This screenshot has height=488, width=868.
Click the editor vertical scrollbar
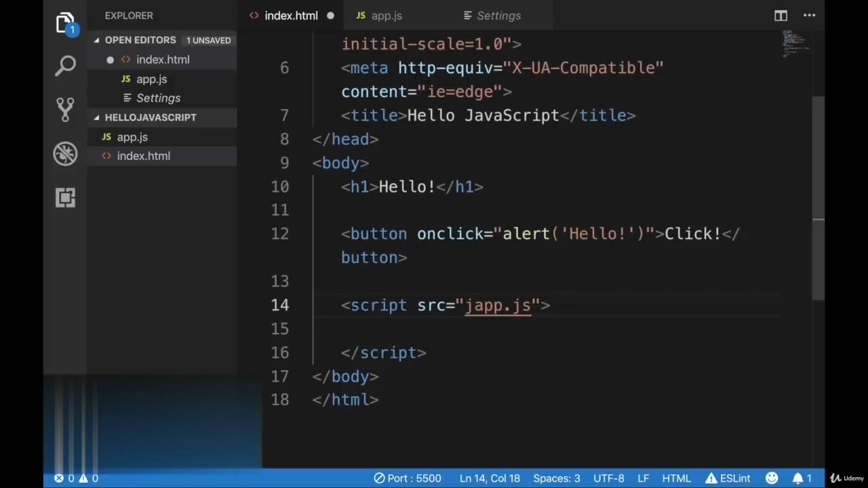click(818, 197)
